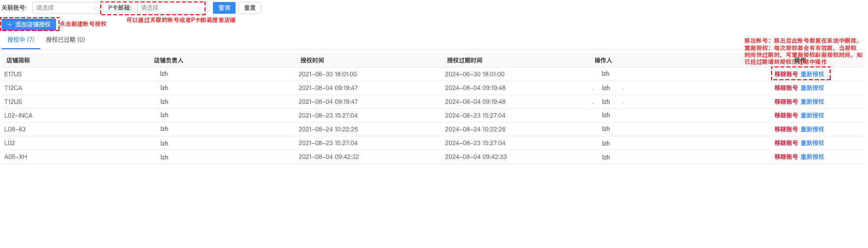
Task: Click the 授权过期时间 column header
Action: click(x=464, y=61)
